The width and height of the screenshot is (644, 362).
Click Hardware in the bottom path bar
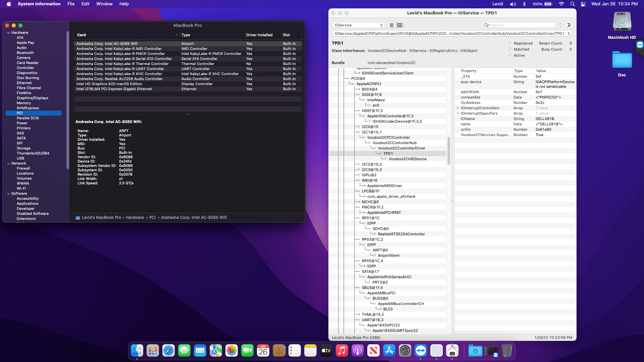click(x=135, y=218)
